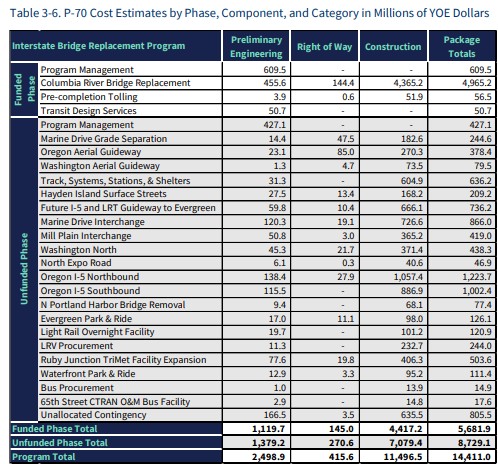
Task: Click the 'Program Total' row label
Action: click(43, 457)
